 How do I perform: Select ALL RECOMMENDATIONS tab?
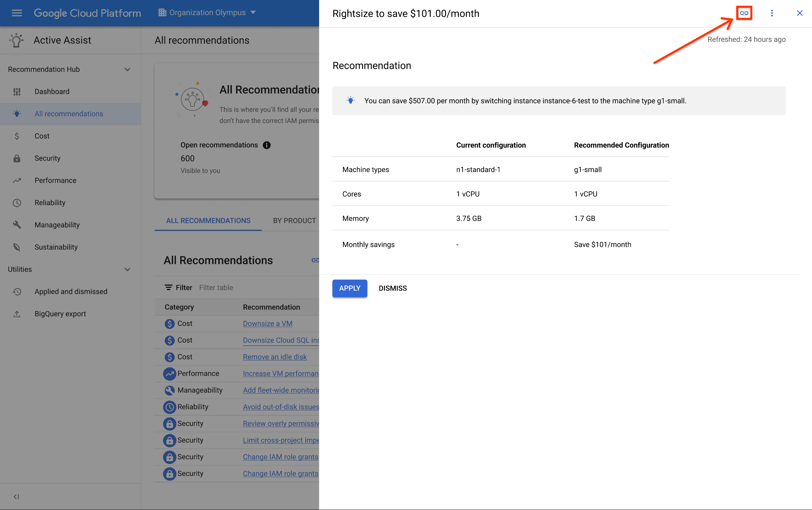(x=208, y=220)
